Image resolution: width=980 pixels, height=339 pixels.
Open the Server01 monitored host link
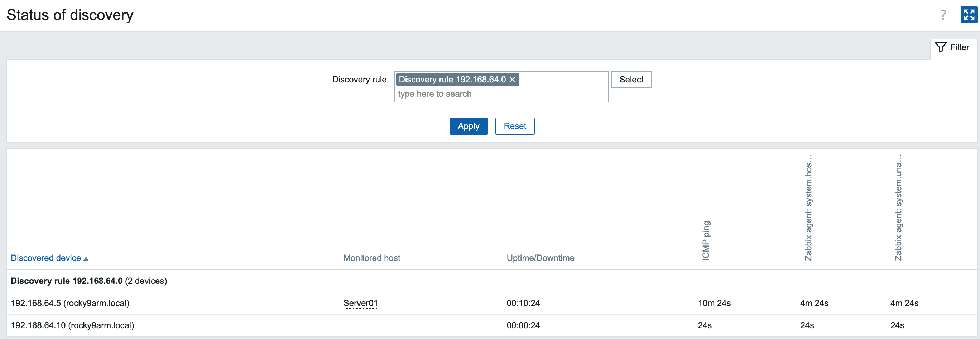coord(360,303)
